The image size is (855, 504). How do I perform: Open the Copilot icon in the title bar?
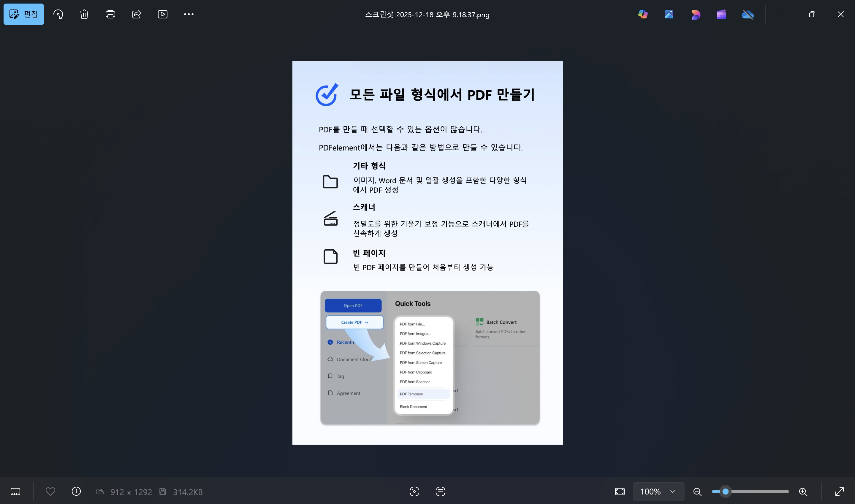coord(643,14)
